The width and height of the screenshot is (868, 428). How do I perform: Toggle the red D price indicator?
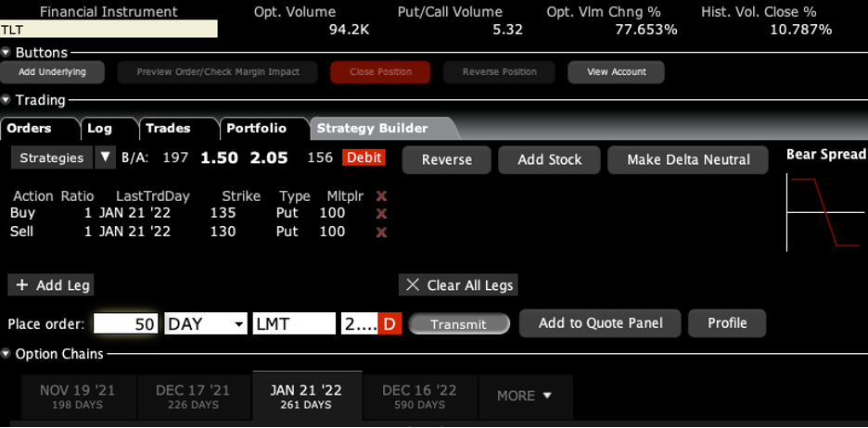coord(389,323)
